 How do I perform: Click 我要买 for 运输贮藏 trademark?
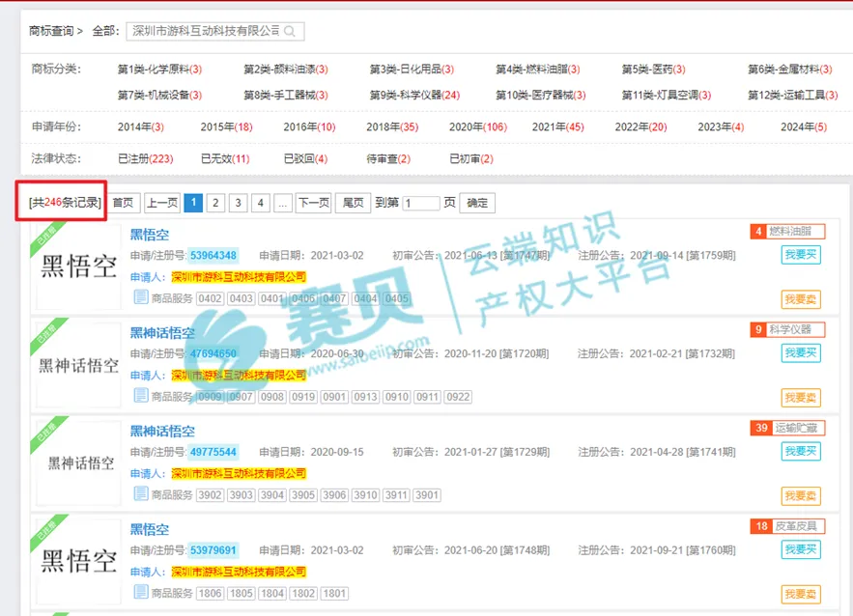[x=801, y=451]
